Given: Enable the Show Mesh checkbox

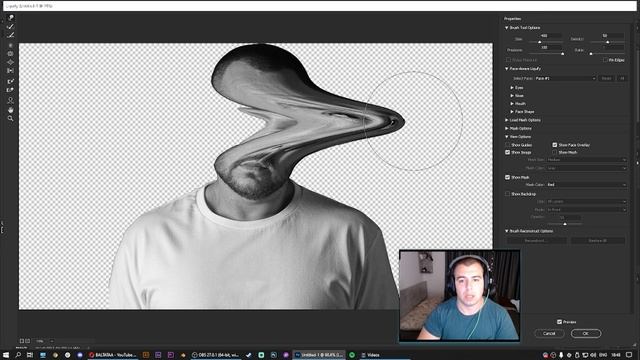Looking at the screenshot, I should (x=555, y=152).
